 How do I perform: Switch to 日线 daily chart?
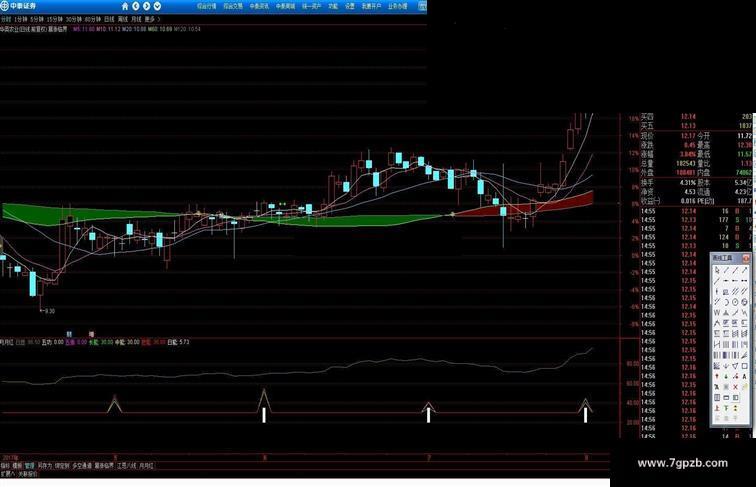click(109, 19)
